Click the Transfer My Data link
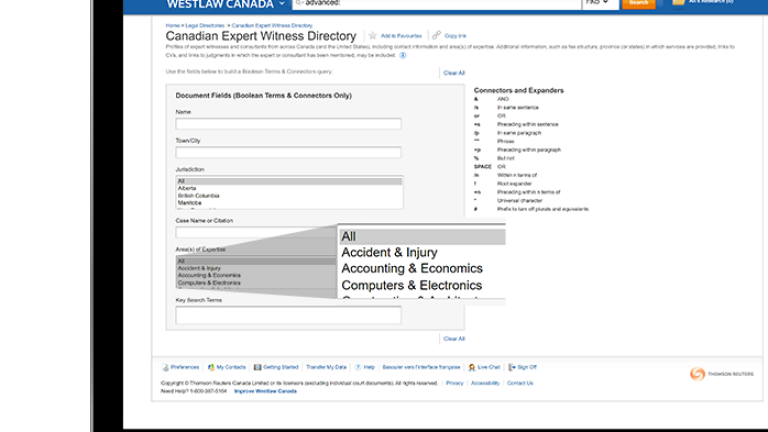This screenshot has height=432, width=768. [326, 367]
